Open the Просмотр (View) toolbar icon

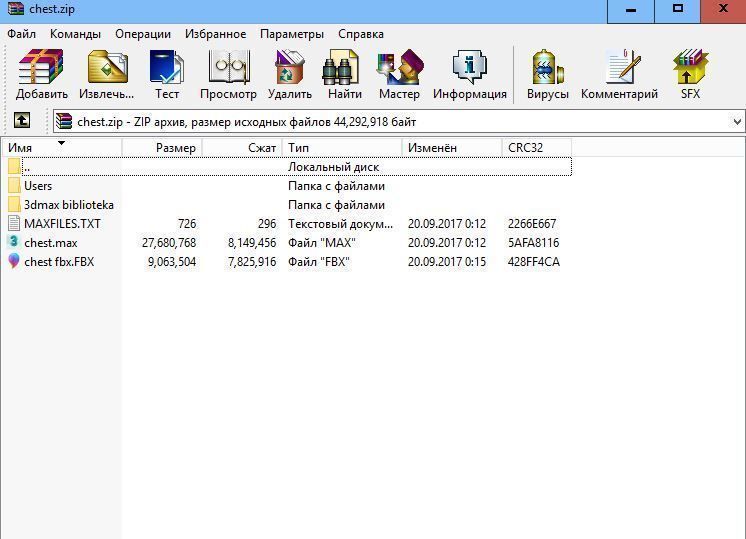click(229, 67)
